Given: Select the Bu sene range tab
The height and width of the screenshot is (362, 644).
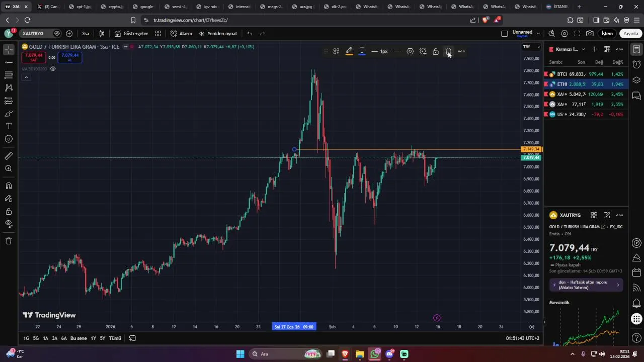Looking at the screenshot, I should point(78,338).
